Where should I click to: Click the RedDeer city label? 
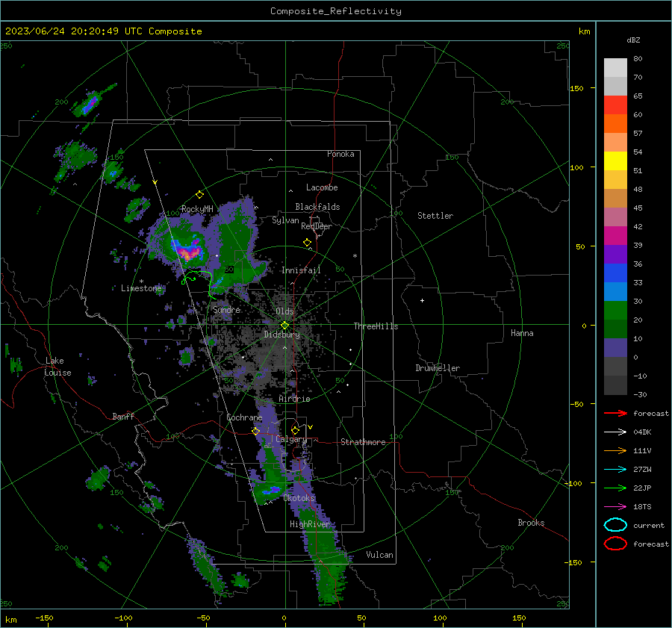(x=317, y=226)
